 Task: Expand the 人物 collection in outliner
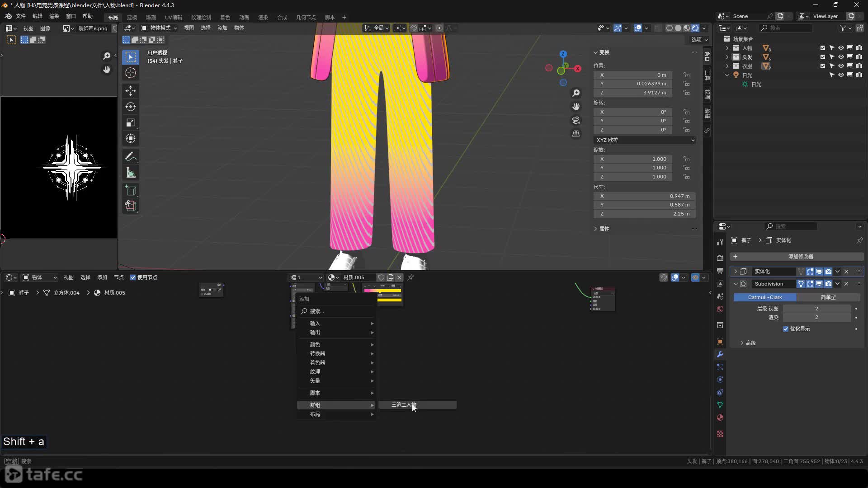pos(727,48)
